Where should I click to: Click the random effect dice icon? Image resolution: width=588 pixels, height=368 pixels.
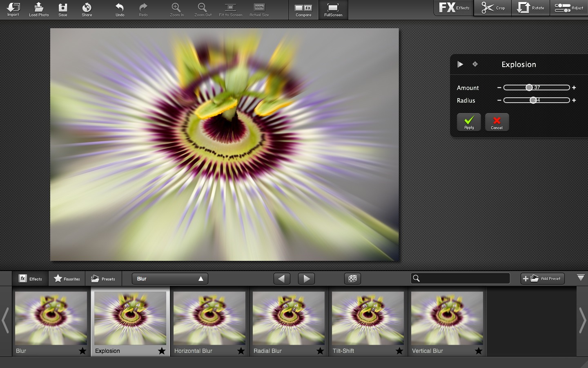(352, 279)
